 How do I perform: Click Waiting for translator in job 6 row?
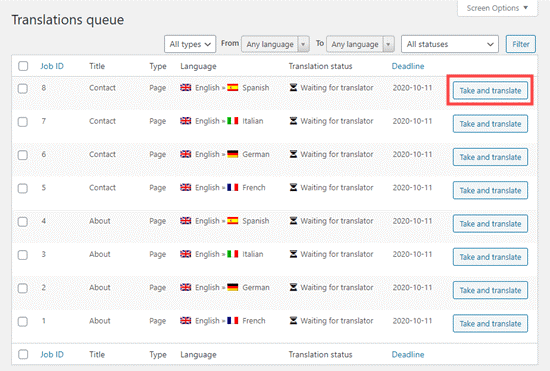pos(337,154)
